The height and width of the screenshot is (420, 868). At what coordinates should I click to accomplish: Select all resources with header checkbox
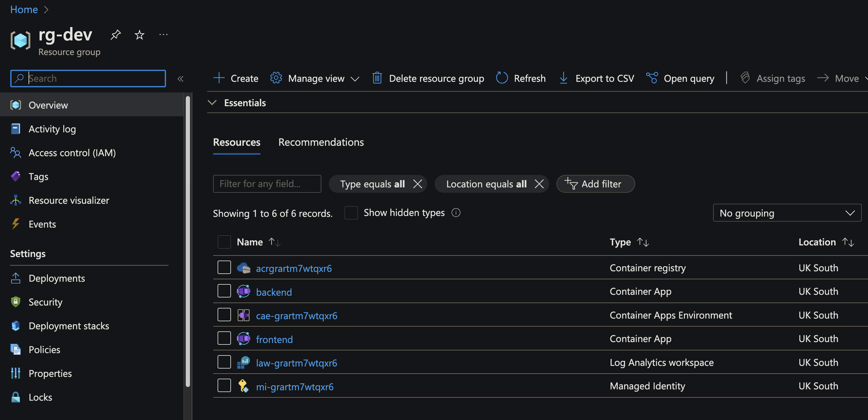click(224, 242)
